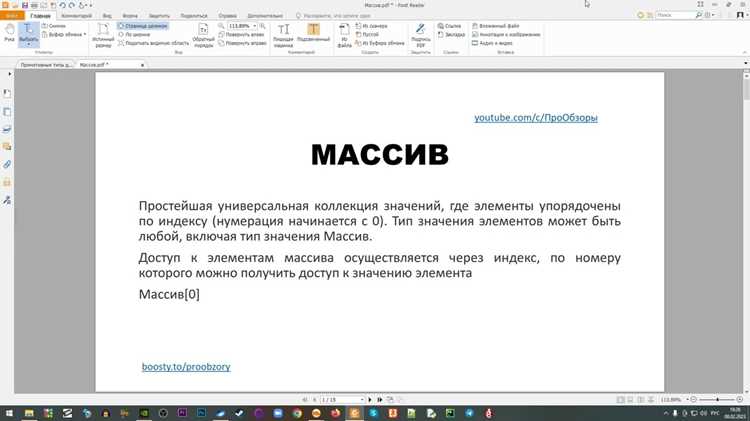Switch to the Комментарий ribbon tab
The image size is (750, 421).
(77, 16)
